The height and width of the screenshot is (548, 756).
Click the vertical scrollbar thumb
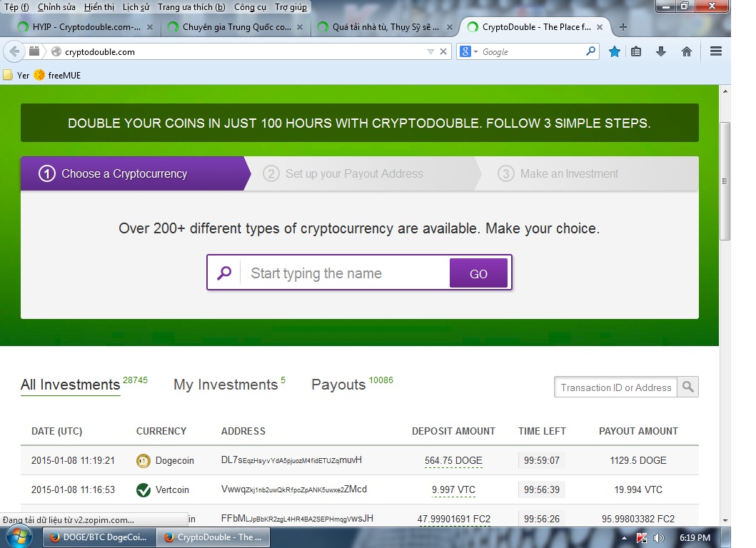click(x=725, y=181)
